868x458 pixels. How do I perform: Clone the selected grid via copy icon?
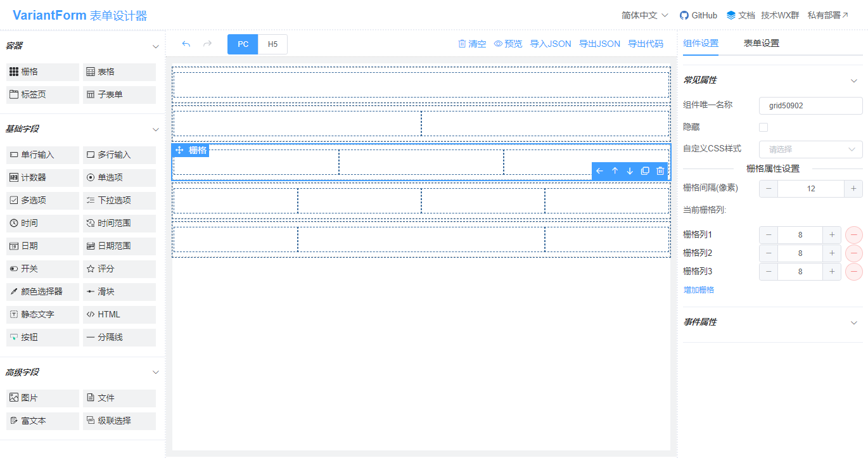pyautogui.click(x=645, y=171)
